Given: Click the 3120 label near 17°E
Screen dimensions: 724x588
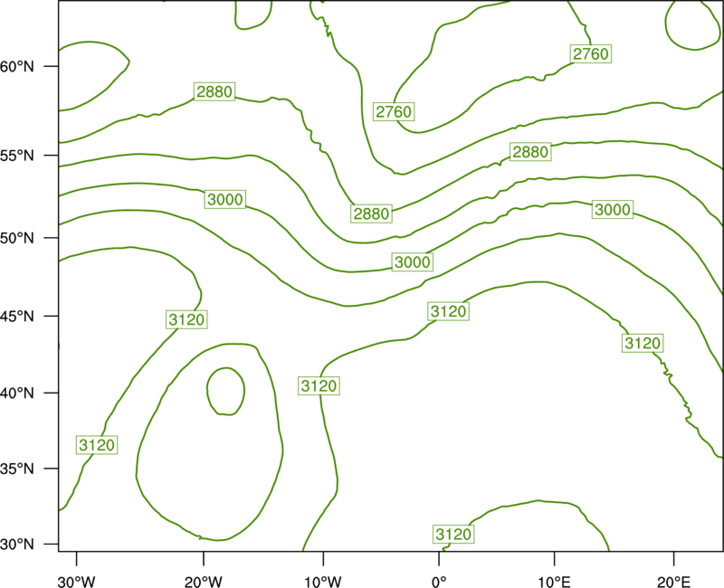Looking at the screenshot, I should tap(643, 344).
